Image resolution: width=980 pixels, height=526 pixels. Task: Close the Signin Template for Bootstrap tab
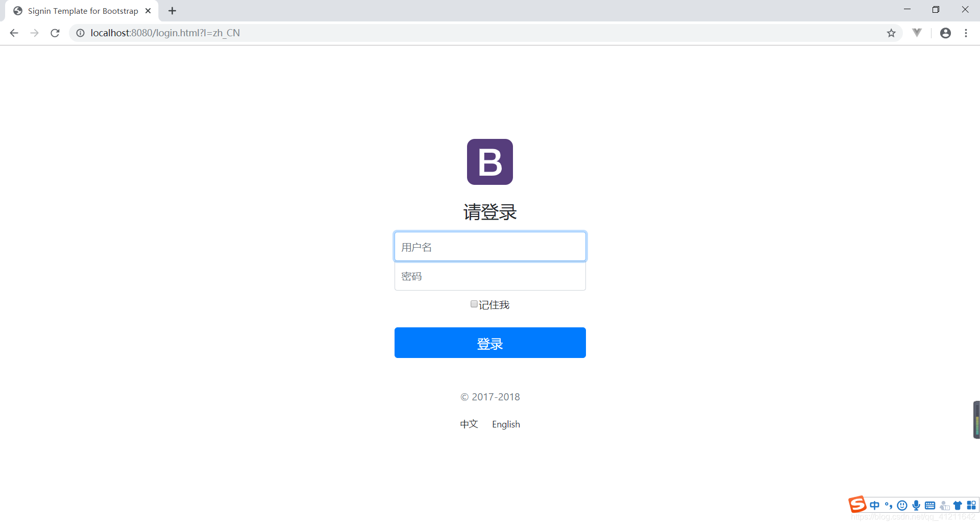148,11
